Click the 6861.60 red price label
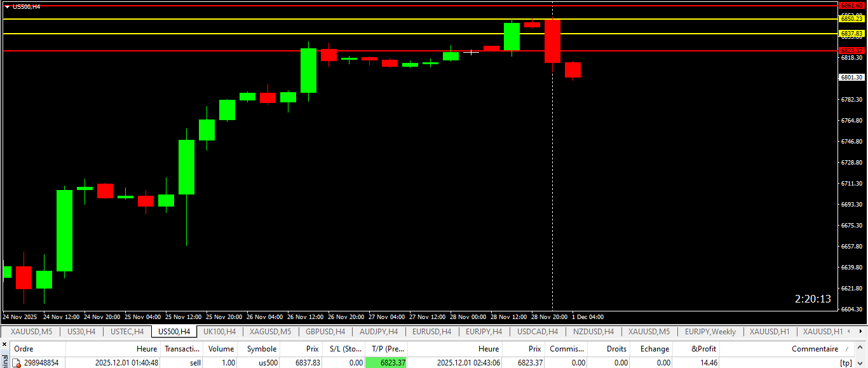This screenshot has width=868, height=368. click(x=852, y=5)
